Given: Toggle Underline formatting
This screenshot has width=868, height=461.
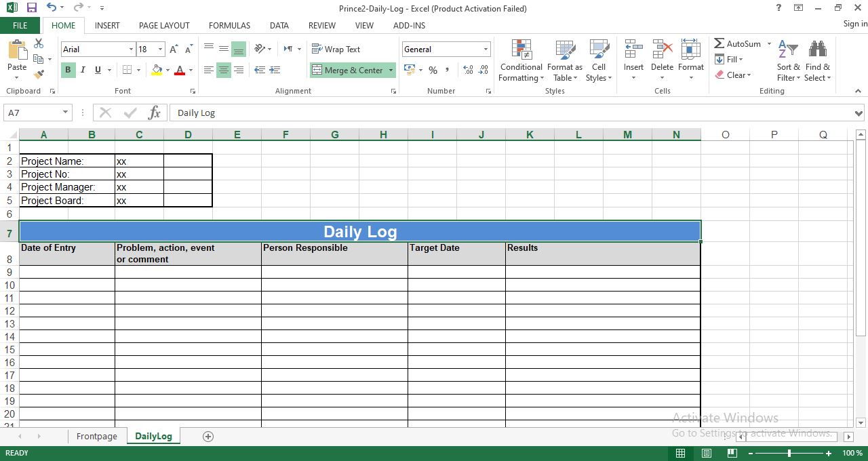Looking at the screenshot, I should [x=98, y=70].
